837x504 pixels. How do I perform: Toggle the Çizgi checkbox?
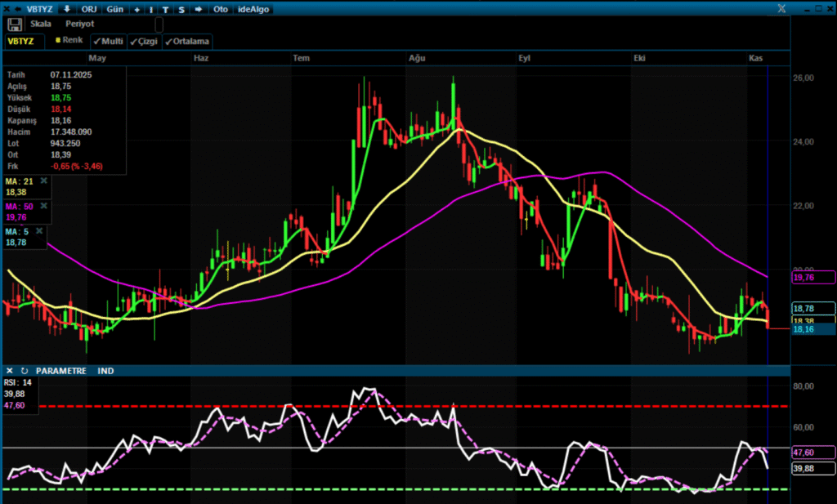point(144,41)
